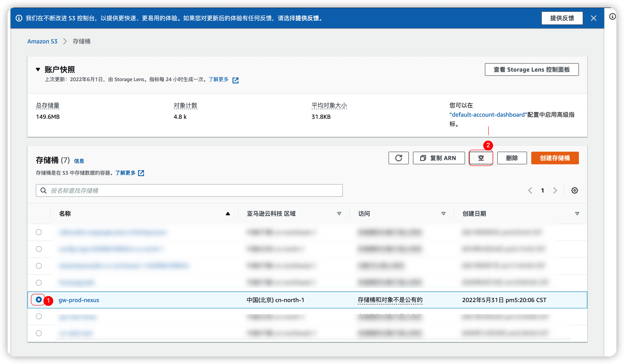This screenshot has width=624, height=364.
Task: Select the gw-prod-nexus bucket radio button
Action: 39,300
